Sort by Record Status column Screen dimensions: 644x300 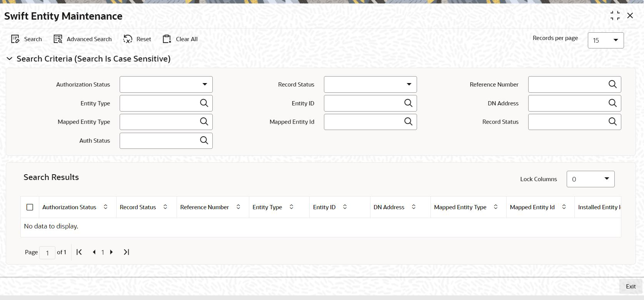pos(165,207)
